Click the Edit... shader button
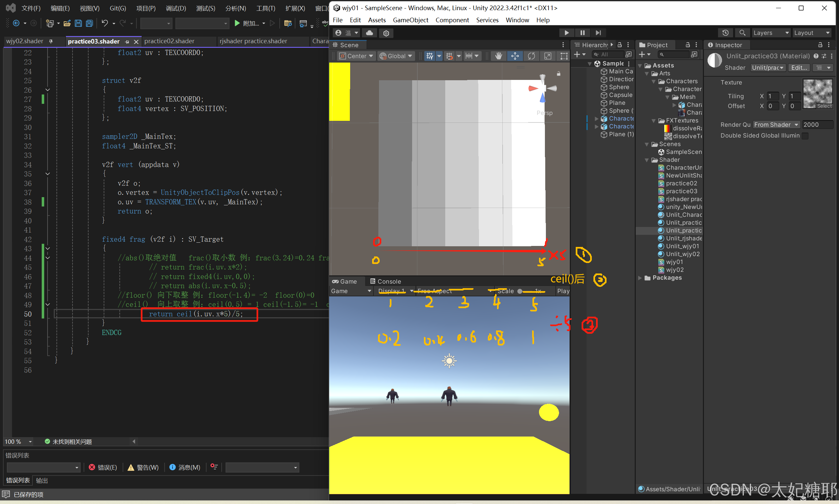The height and width of the screenshot is (504, 839). tap(799, 67)
